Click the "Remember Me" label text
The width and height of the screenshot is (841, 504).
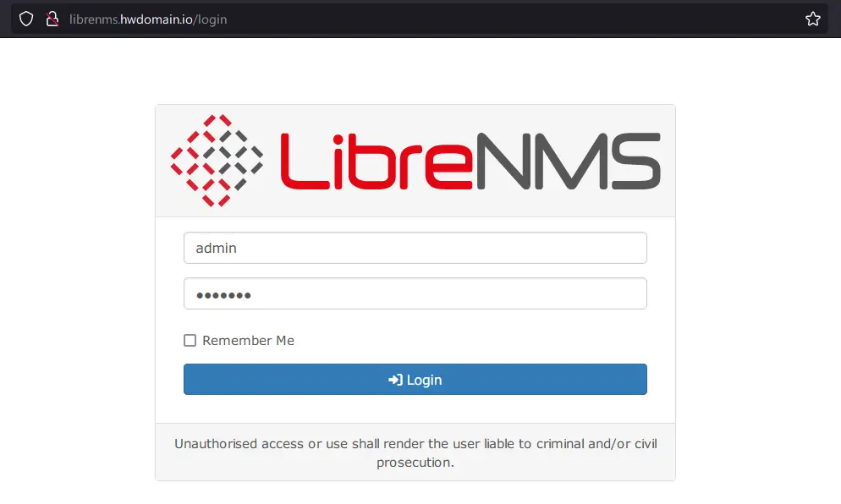[x=248, y=341]
